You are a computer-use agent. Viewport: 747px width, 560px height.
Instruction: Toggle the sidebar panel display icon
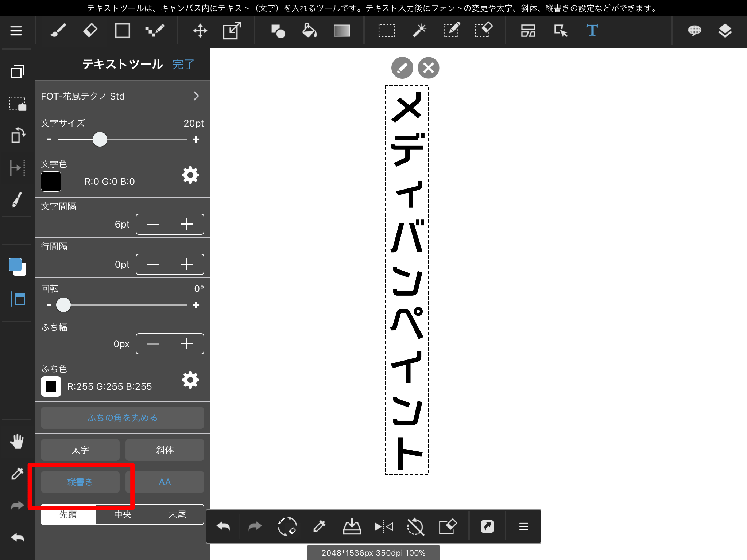[18, 299]
